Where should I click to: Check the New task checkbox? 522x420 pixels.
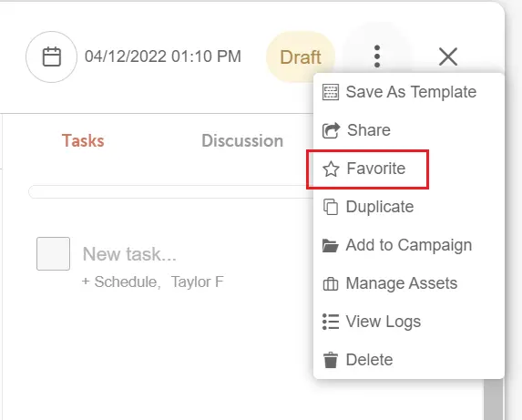(x=53, y=253)
